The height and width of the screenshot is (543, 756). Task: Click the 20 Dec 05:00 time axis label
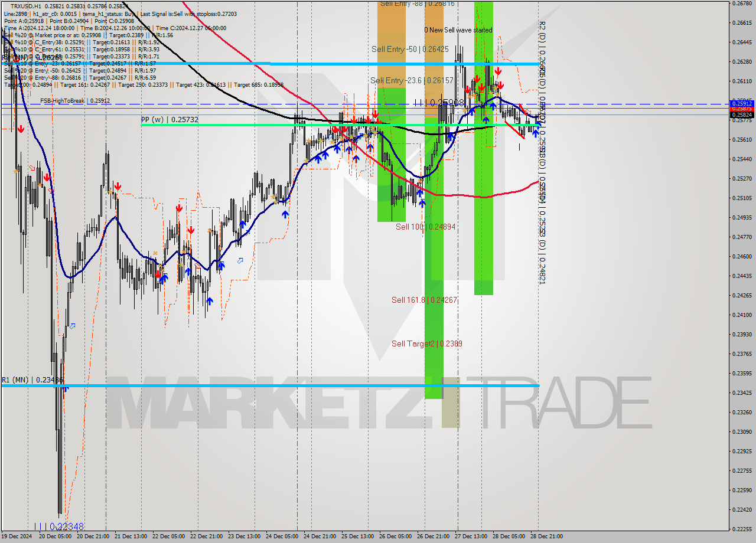click(55, 537)
